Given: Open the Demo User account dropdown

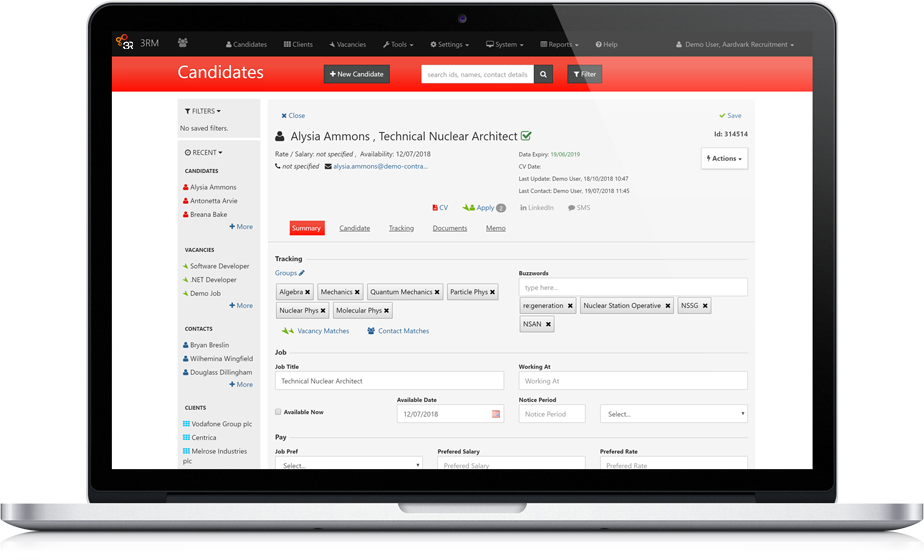Looking at the screenshot, I should 735,44.
